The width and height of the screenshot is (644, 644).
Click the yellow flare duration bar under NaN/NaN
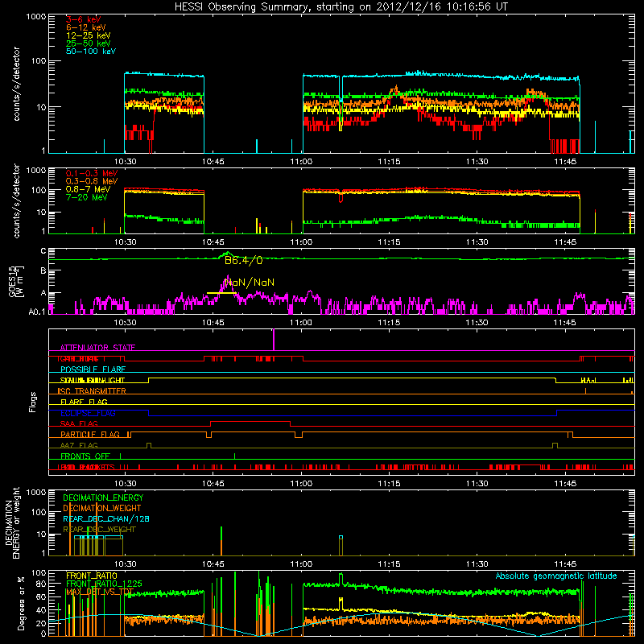tap(222, 293)
